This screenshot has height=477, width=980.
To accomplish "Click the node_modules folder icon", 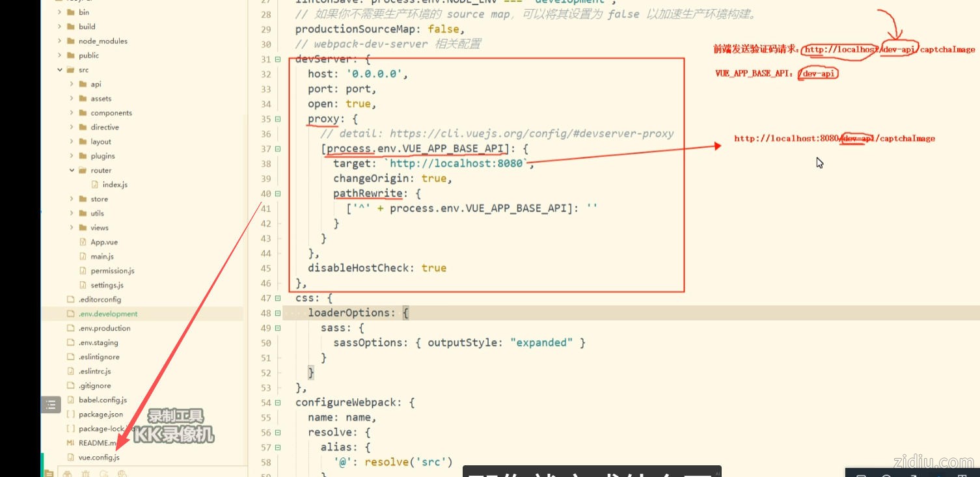I will click(x=70, y=41).
